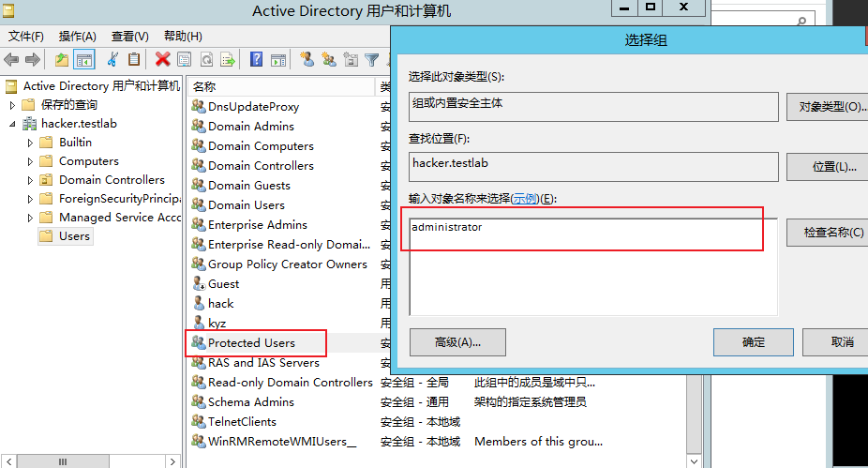Click the TelnetClients group icon

point(198,421)
